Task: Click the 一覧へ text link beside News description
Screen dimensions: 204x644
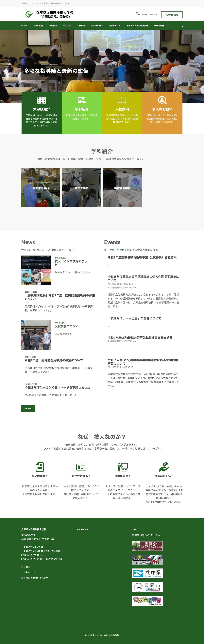Action: point(70,249)
